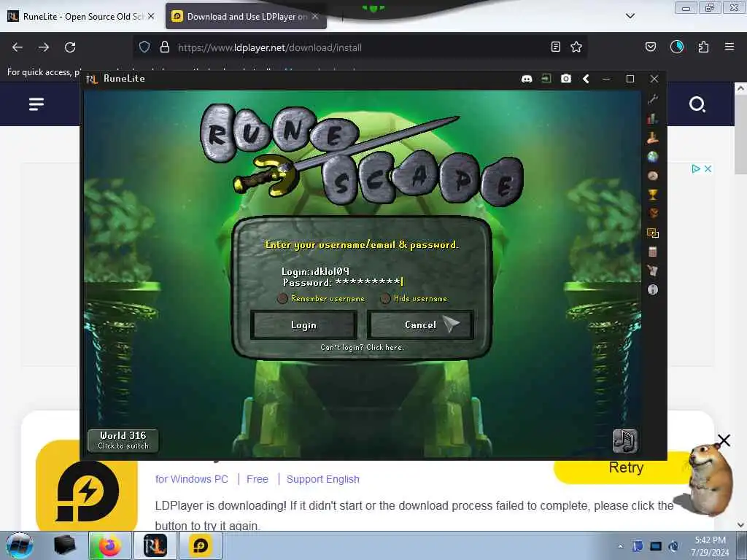747x560 pixels.
Task: Open the Info panel icon in sidebar
Action: [x=653, y=289]
